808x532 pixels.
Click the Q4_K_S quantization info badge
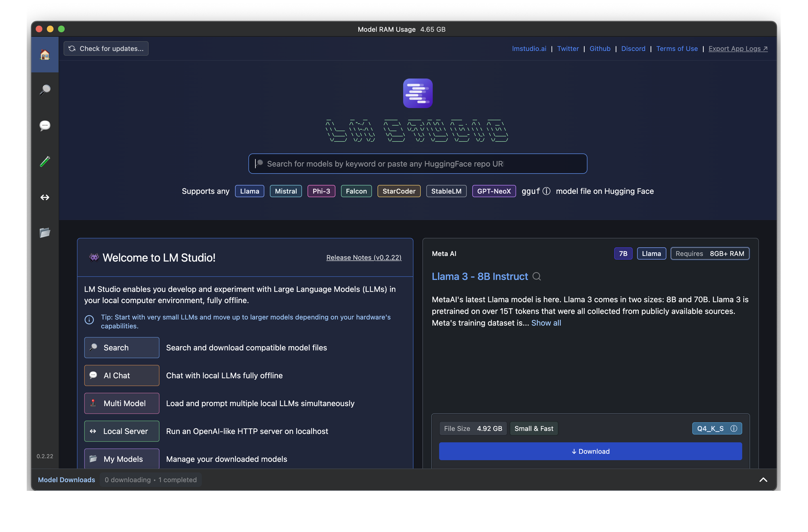pos(717,429)
